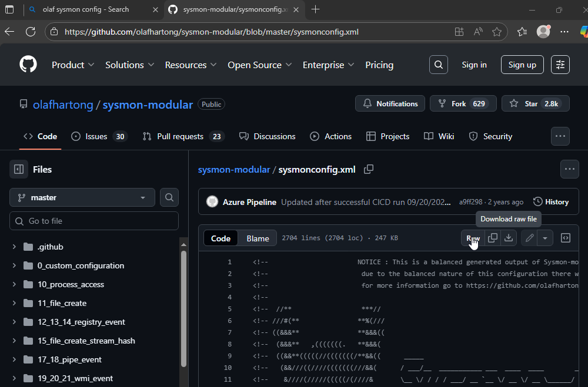The image size is (588, 387).
Task: Select the Code view toggle
Action: [x=220, y=238]
